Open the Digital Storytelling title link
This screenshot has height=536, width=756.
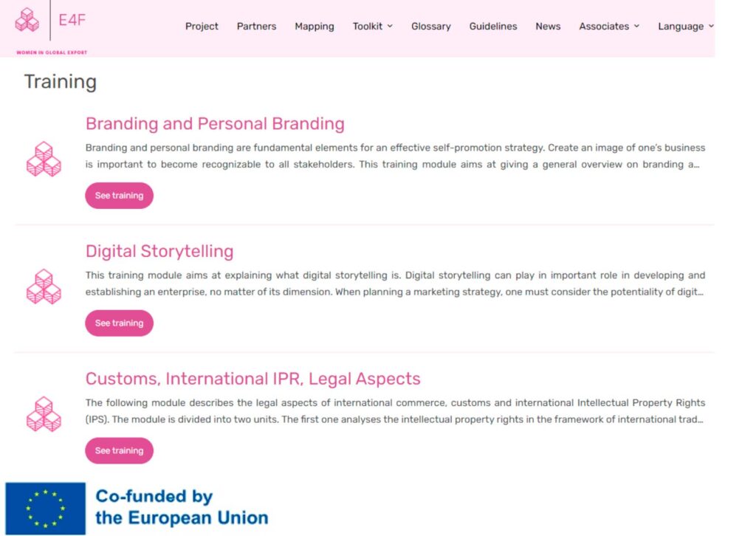point(159,252)
